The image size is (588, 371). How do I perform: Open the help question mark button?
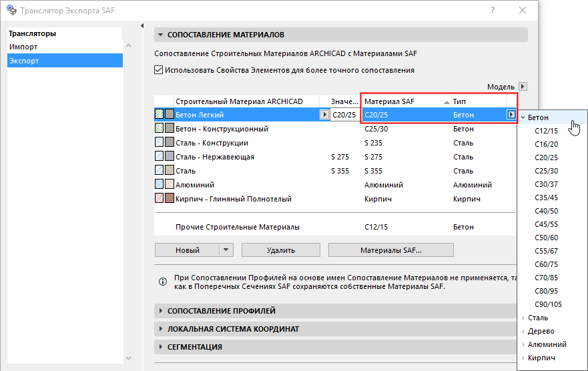[x=493, y=10]
